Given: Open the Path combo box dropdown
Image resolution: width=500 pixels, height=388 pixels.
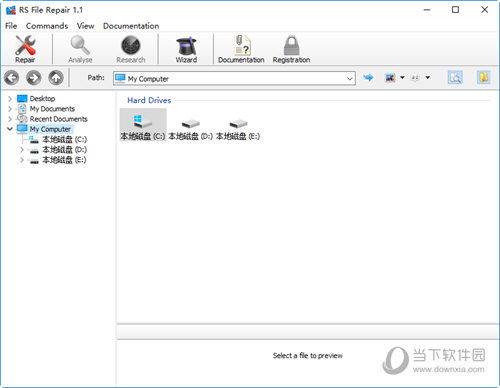Looking at the screenshot, I should [349, 79].
